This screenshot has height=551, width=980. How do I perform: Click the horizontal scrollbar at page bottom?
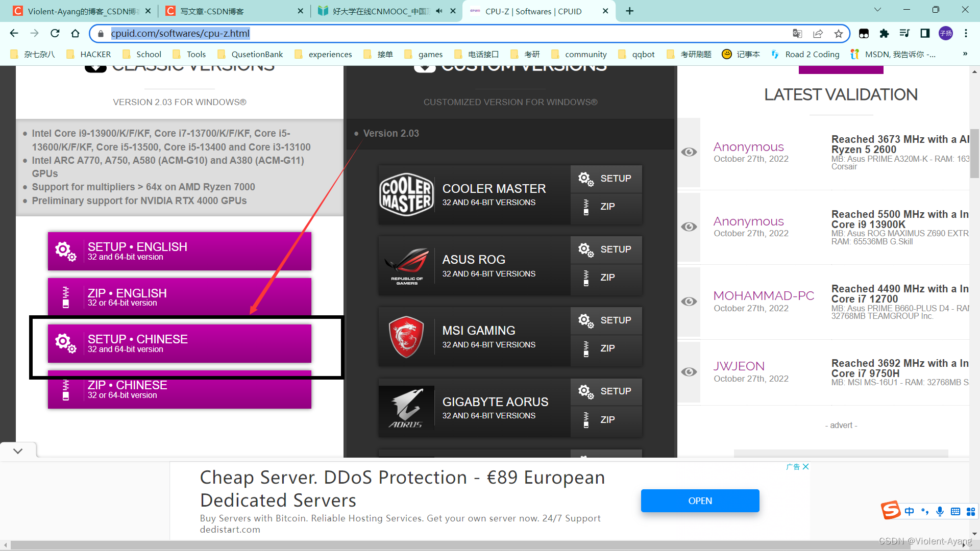click(x=459, y=545)
